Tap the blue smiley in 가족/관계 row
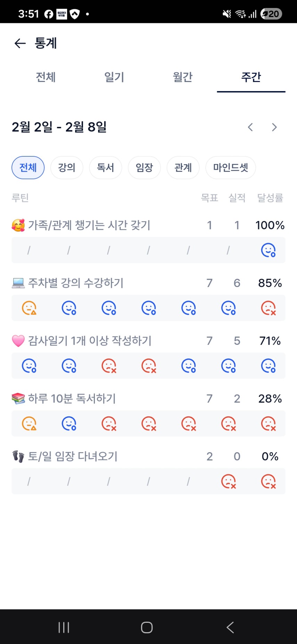Image resolution: width=297 pixels, height=644 pixels. pos(268,250)
